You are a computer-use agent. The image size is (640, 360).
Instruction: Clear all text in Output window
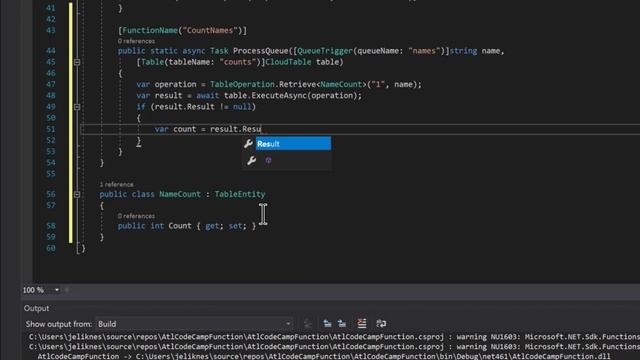point(362,324)
